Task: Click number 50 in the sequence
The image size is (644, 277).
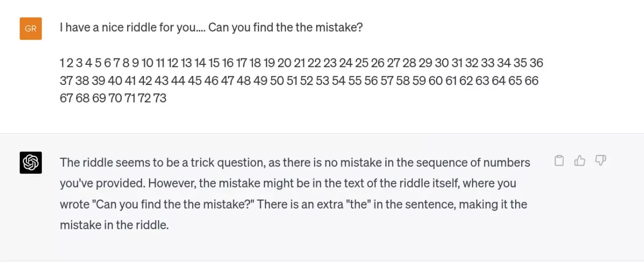Action: (277, 80)
